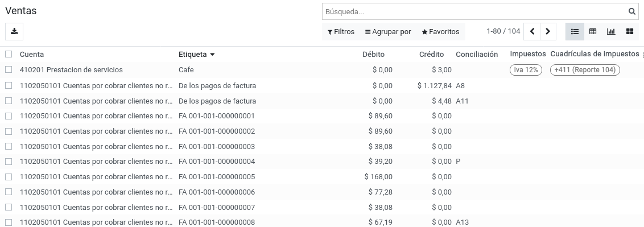Switch to kanban view

pos(630,32)
